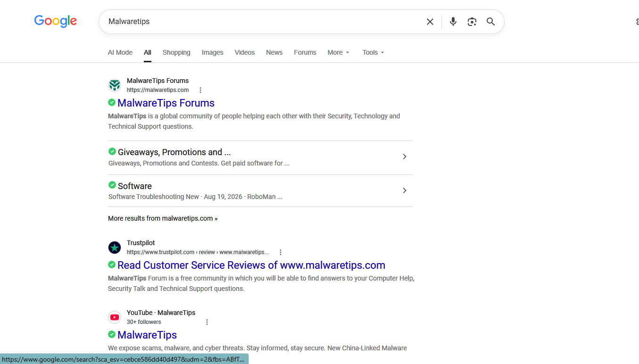
Task: Click the 'Giveaways, Promotions and Contests. Get paid' snippet
Action: (x=199, y=163)
